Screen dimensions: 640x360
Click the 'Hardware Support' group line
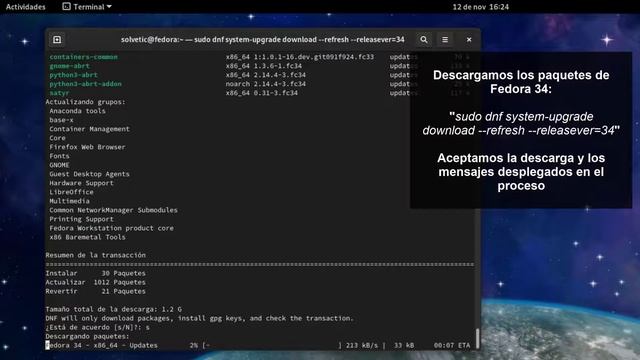pos(82,183)
